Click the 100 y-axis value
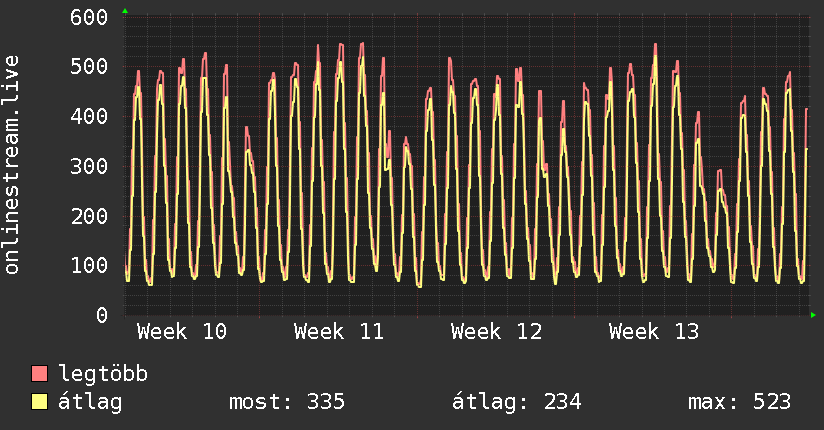Screen dimensions: 824x430 (x=89, y=265)
